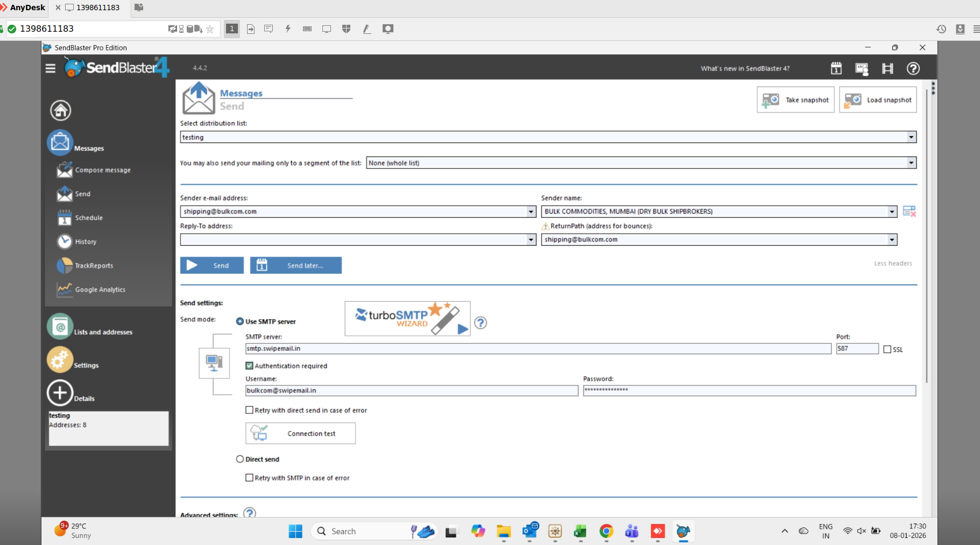Open the scheduler calendar icon in header

click(x=836, y=68)
